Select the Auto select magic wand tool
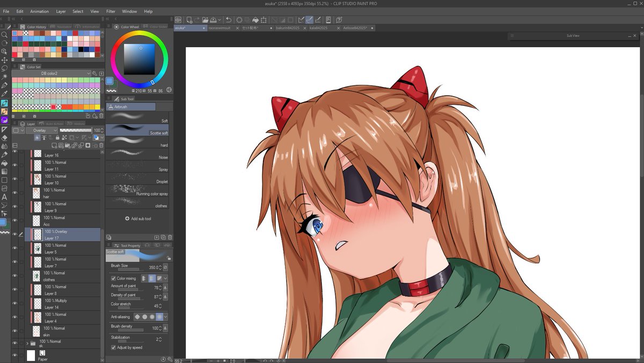 pyautogui.click(x=4, y=77)
